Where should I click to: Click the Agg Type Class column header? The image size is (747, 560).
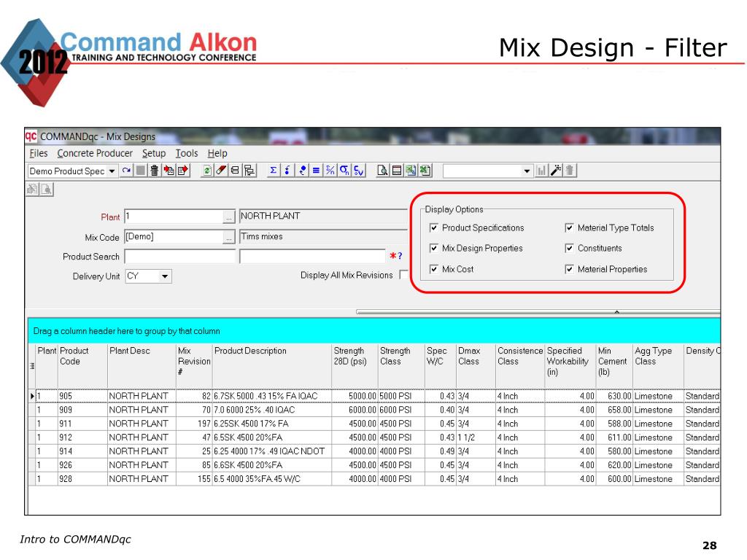point(659,365)
